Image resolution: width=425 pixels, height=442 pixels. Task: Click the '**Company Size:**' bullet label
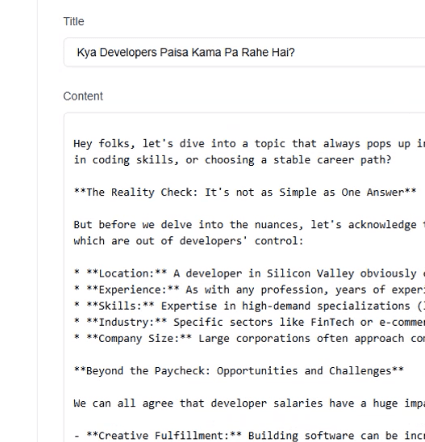(139, 339)
